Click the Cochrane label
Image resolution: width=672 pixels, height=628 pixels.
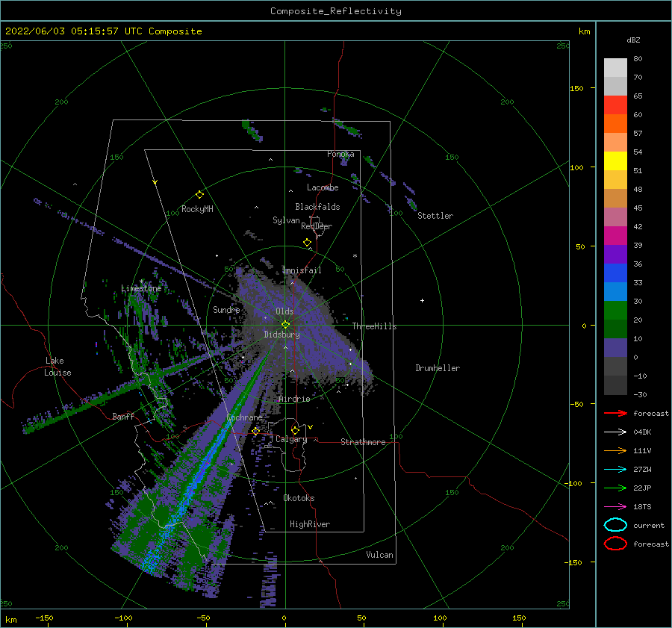(244, 417)
